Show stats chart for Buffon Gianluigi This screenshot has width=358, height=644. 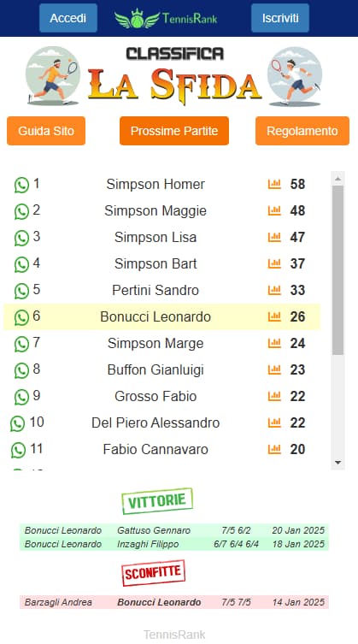pyautogui.click(x=274, y=369)
